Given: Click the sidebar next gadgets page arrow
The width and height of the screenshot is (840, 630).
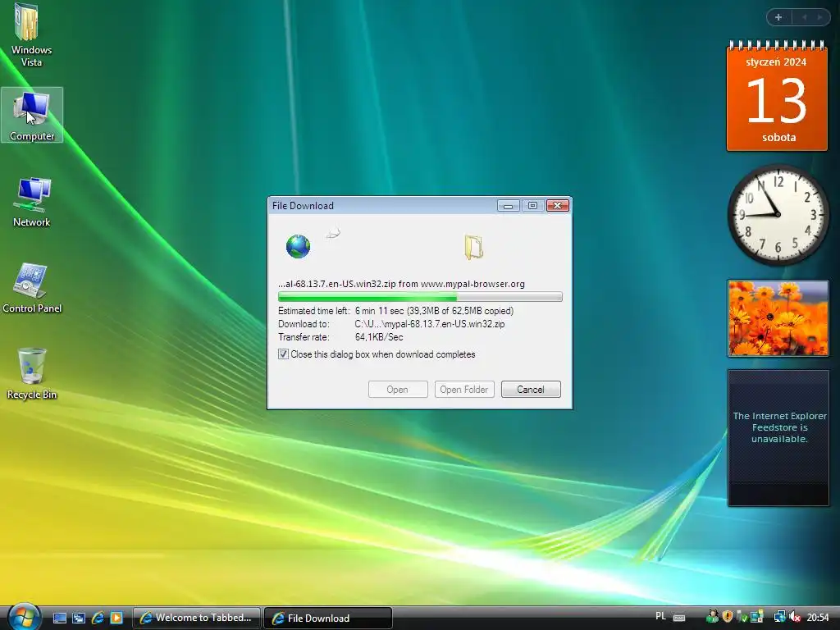Looking at the screenshot, I should point(820,17).
